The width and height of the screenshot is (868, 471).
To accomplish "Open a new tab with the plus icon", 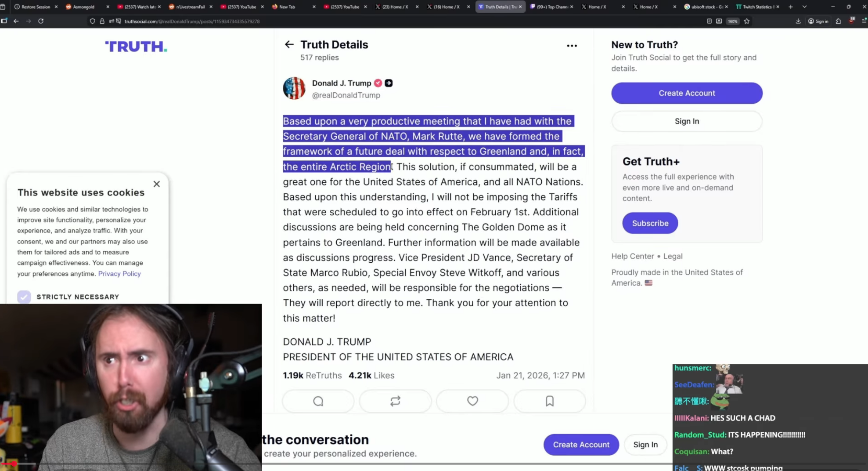I will click(x=791, y=7).
